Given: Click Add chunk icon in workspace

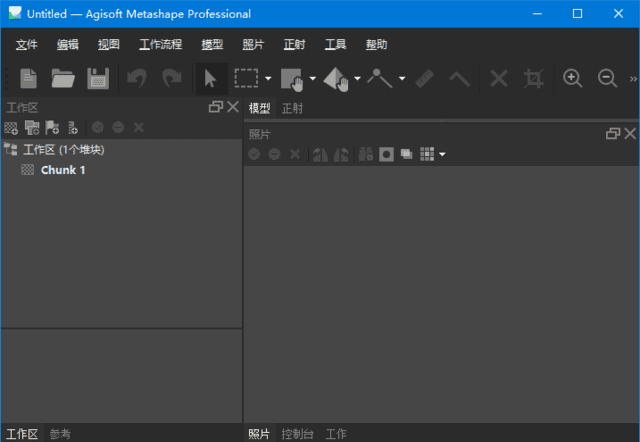Looking at the screenshot, I should pyautogui.click(x=11, y=128).
